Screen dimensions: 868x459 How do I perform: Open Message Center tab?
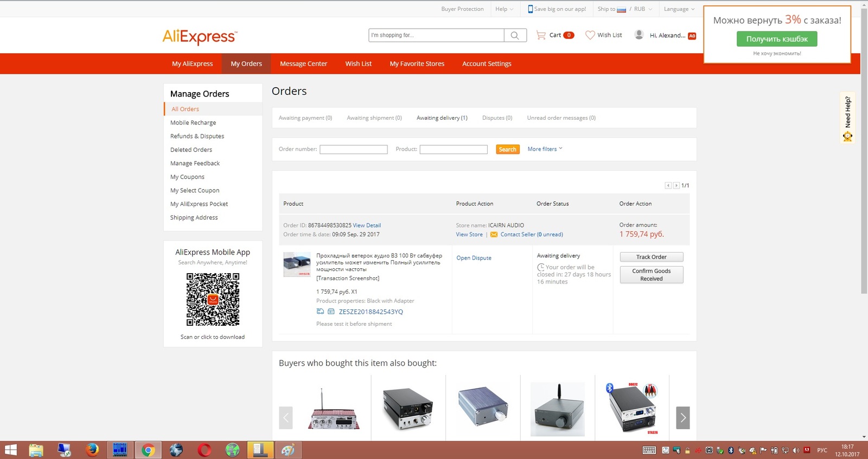point(303,64)
